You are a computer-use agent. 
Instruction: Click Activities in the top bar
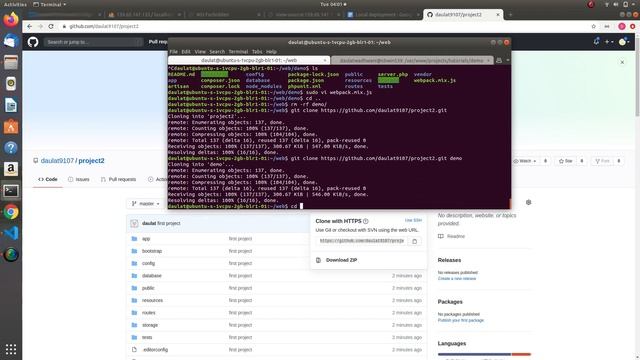point(15,4)
